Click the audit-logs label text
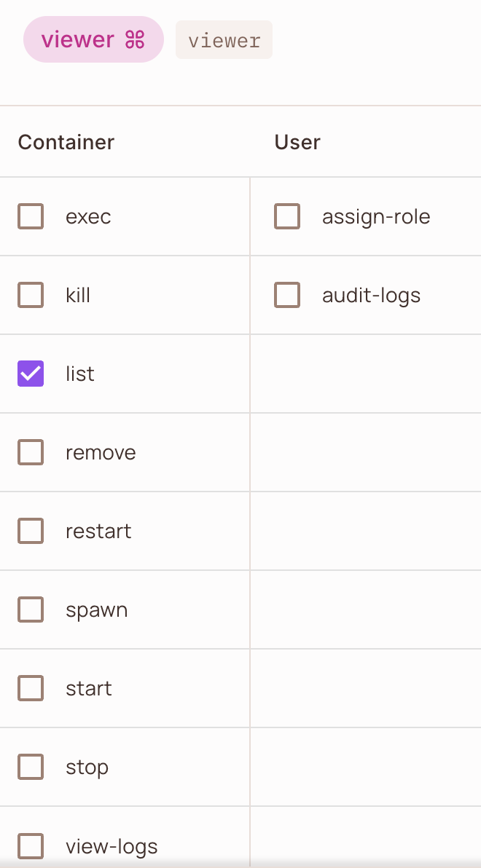 click(x=371, y=296)
